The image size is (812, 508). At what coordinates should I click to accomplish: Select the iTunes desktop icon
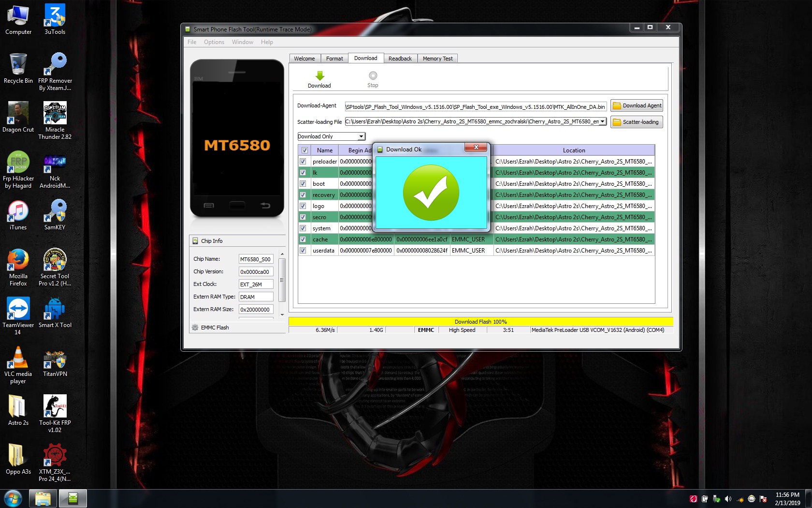pyautogui.click(x=18, y=215)
